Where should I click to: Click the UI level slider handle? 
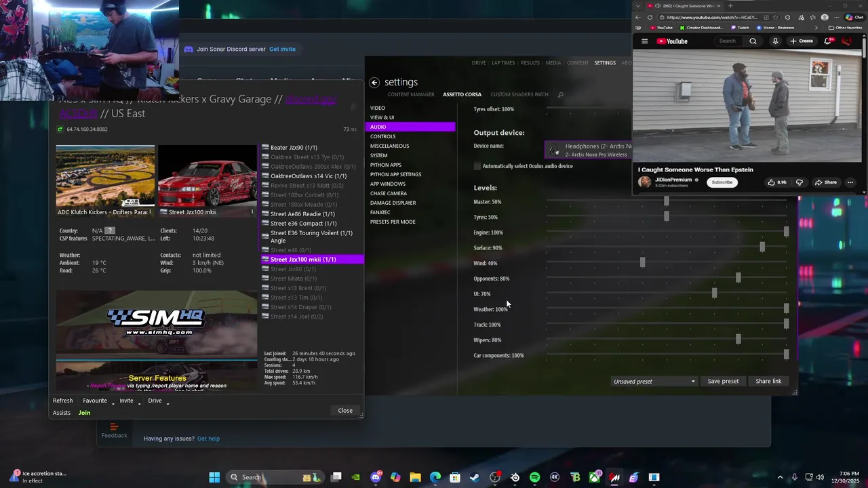714,293
